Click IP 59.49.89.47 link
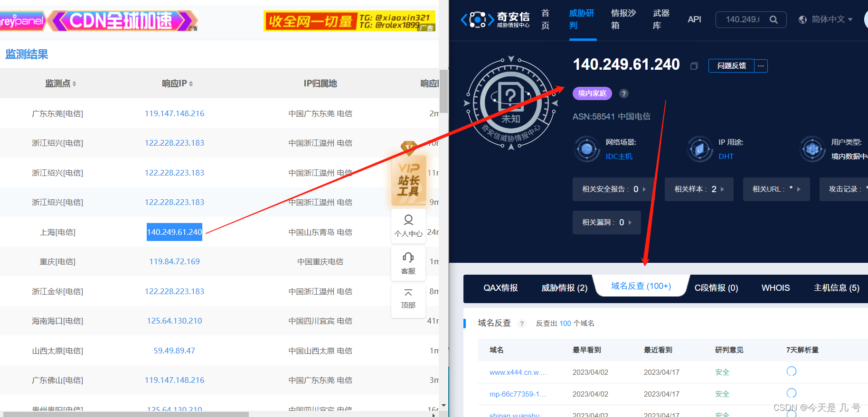 [x=174, y=351]
